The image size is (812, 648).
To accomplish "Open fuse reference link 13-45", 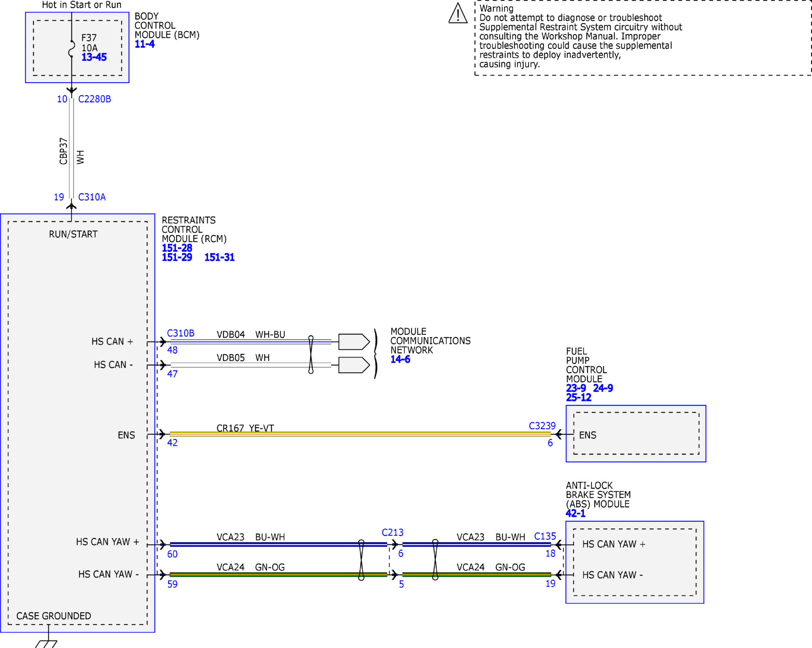I will pyautogui.click(x=94, y=57).
